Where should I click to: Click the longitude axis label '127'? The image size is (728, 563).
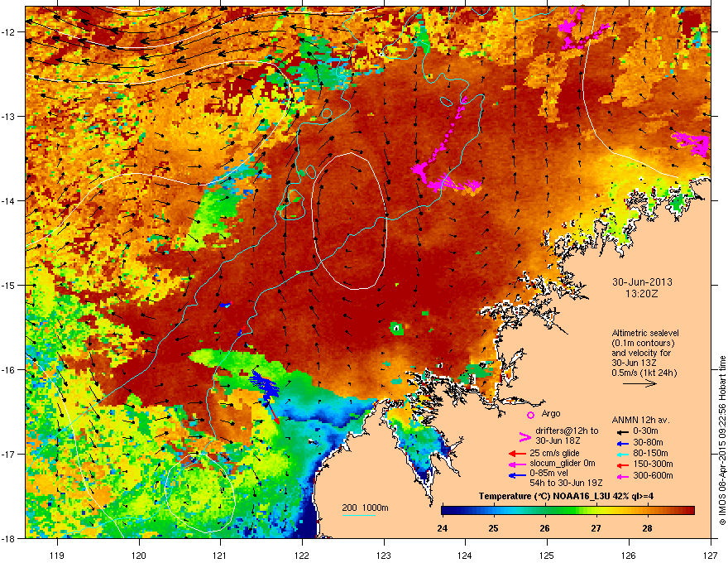click(711, 555)
